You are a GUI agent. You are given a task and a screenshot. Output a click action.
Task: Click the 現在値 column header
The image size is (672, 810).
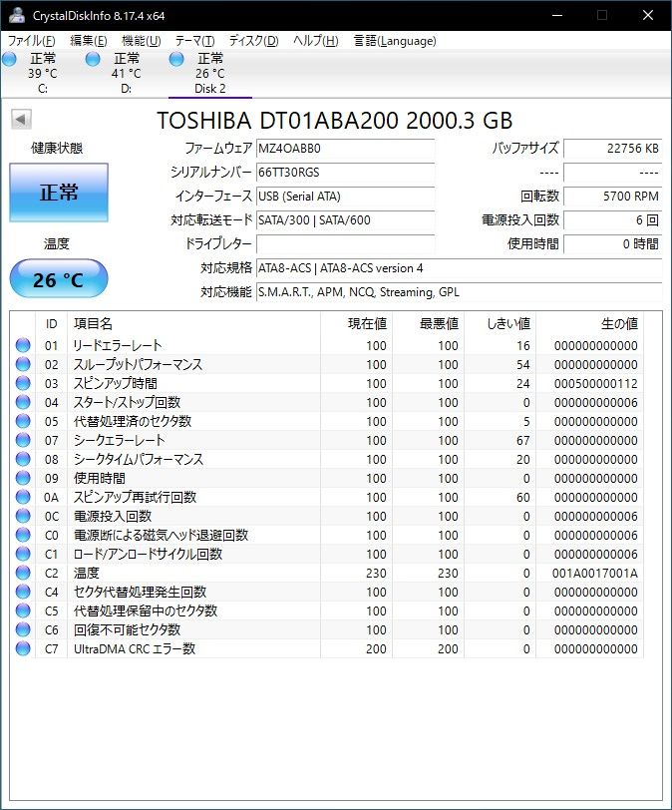[357, 324]
